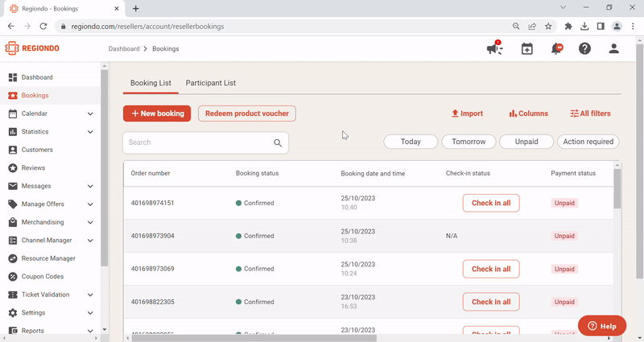Click the add-booking calendar icon in header
Viewport: 644px width, 342px height.
(x=526, y=49)
